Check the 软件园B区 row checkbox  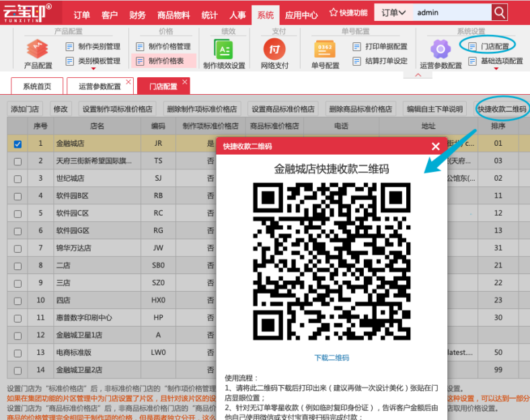[x=17, y=196]
